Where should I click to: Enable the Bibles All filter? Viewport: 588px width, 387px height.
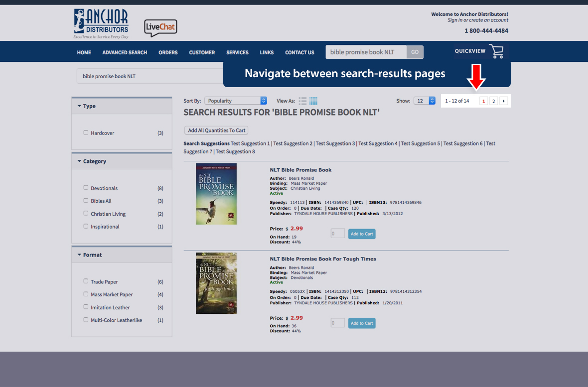pyautogui.click(x=86, y=201)
